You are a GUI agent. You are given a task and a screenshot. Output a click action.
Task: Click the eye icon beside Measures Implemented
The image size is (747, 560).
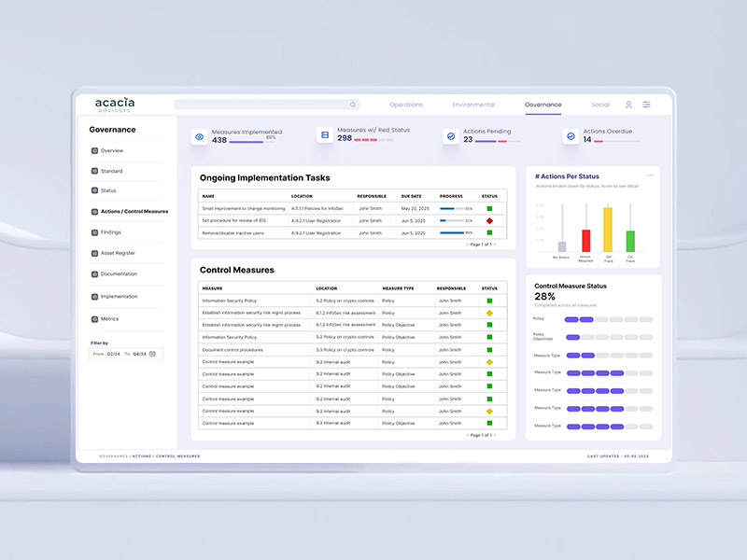(x=199, y=136)
